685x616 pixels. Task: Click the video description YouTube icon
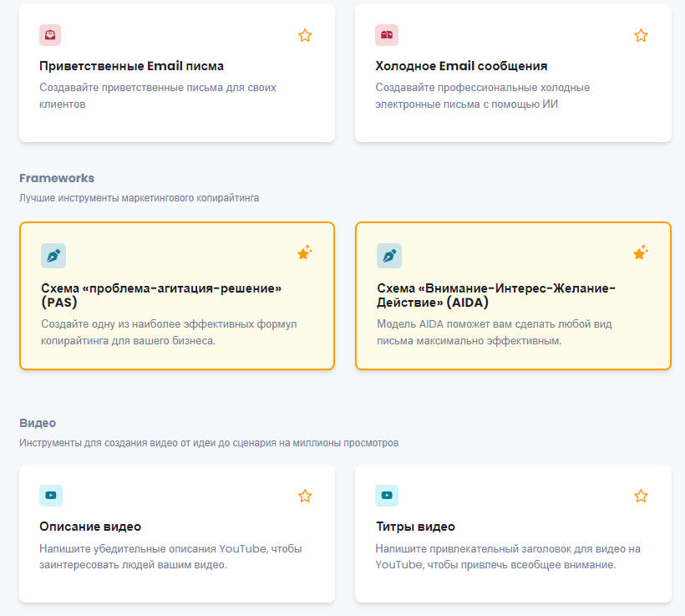tap(51, 496)
